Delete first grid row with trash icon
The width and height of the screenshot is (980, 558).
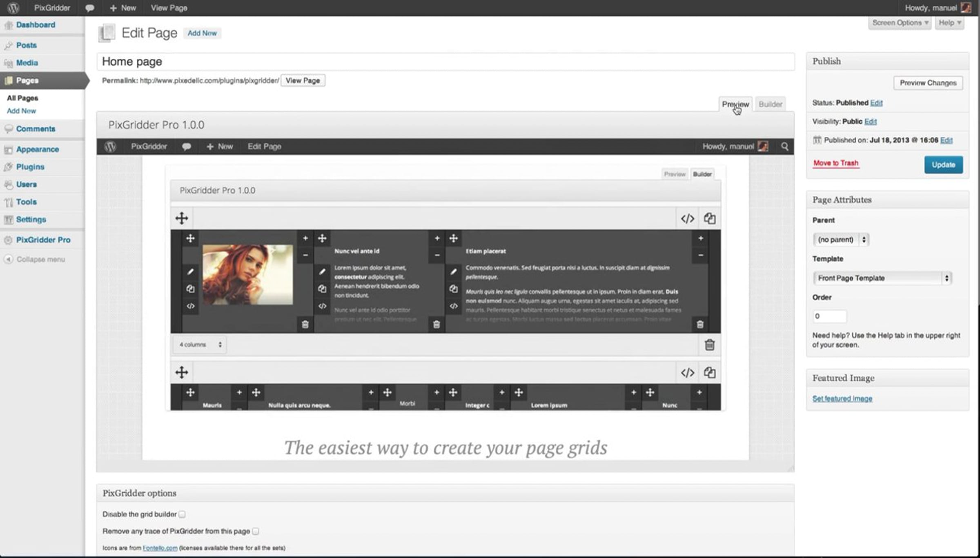pos(710,345)
